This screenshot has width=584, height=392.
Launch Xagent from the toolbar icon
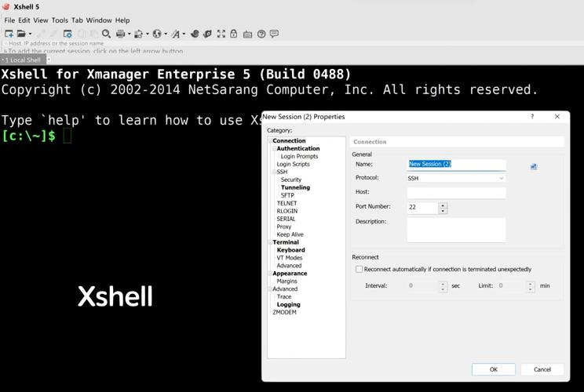coord(207,34)
